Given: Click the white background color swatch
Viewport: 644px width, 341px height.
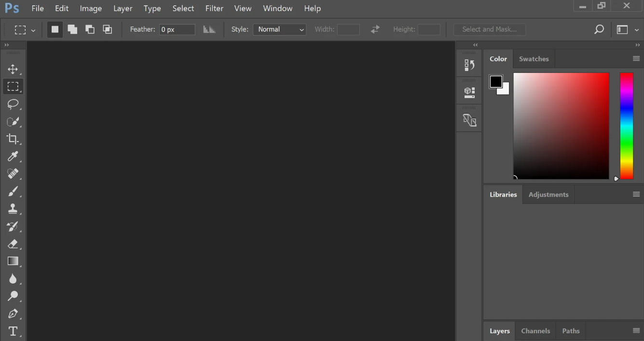Looking at the screenshot, I should [506, 91].
